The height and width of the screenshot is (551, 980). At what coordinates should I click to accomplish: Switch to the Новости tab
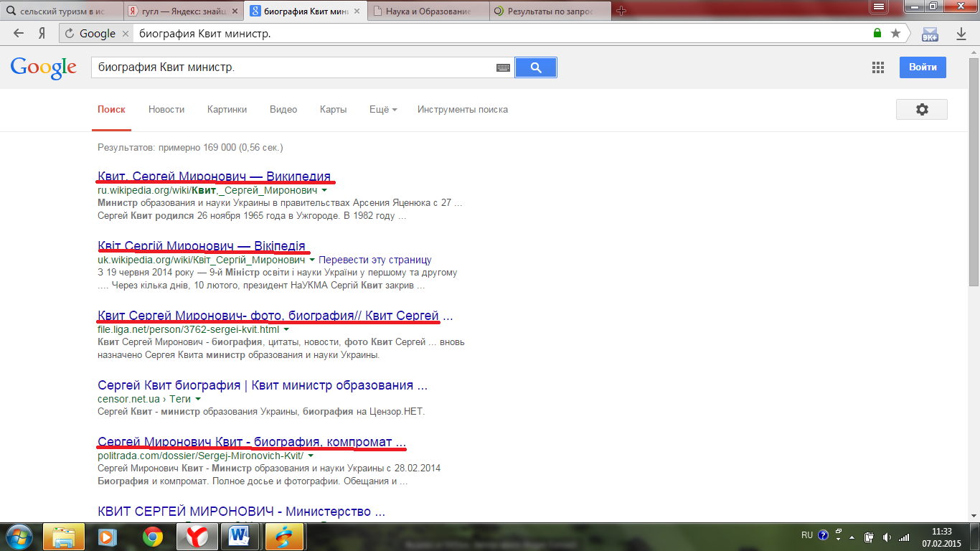(166, 110)
